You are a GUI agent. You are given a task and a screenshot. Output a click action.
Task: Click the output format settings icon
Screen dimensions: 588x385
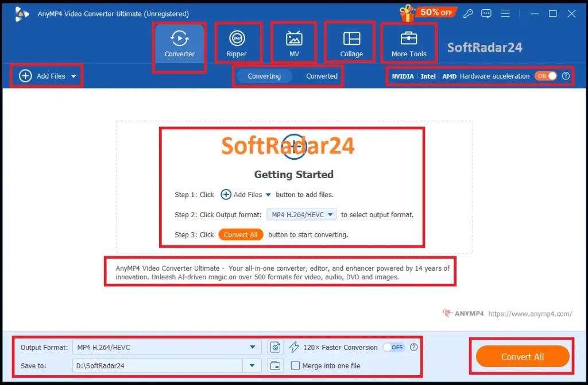click(x=276, y=347)
